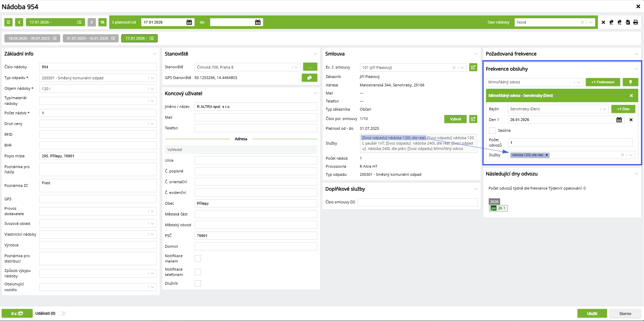Open calendar picker for Den 1
This screenshot has height=321, width=644.
click(x=619, y=120)
